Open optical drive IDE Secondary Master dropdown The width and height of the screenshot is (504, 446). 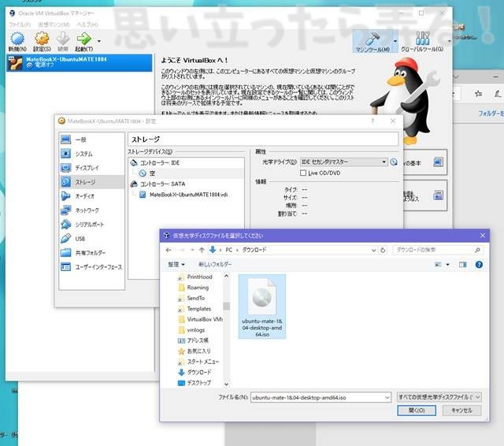(343, 162)
